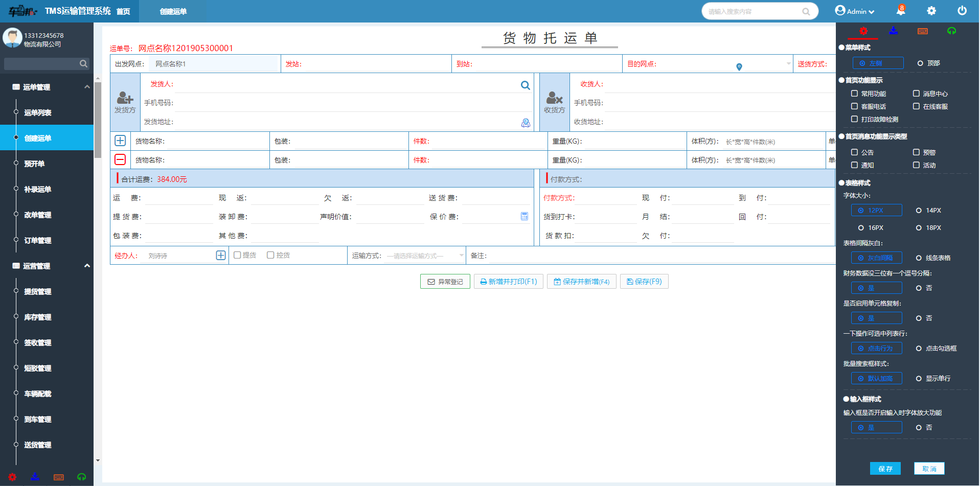Screen dimensions: 980x486
Task: Click the power logout icon
Action: (x=962, y=11)
